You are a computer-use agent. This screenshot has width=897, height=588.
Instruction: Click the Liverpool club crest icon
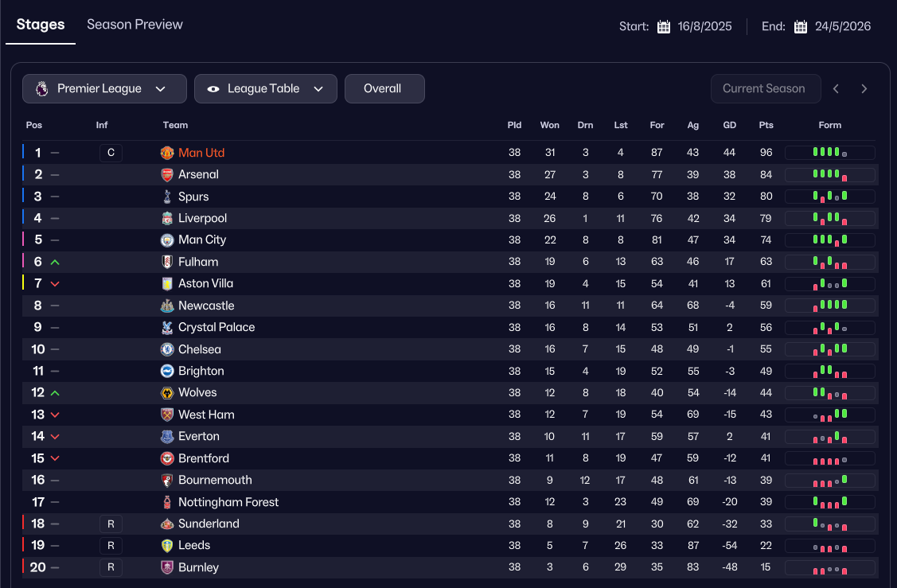pyautogui.click(x=167, y=218)
